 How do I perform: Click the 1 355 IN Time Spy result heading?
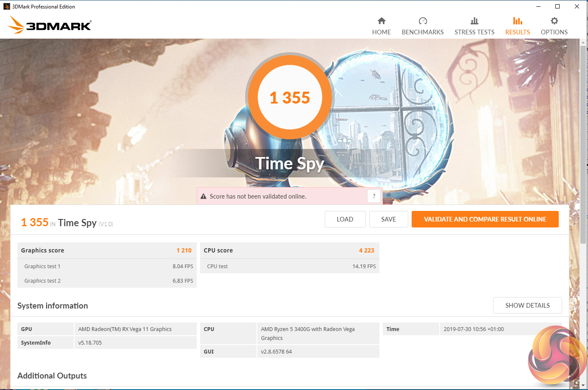coord(67,223)
